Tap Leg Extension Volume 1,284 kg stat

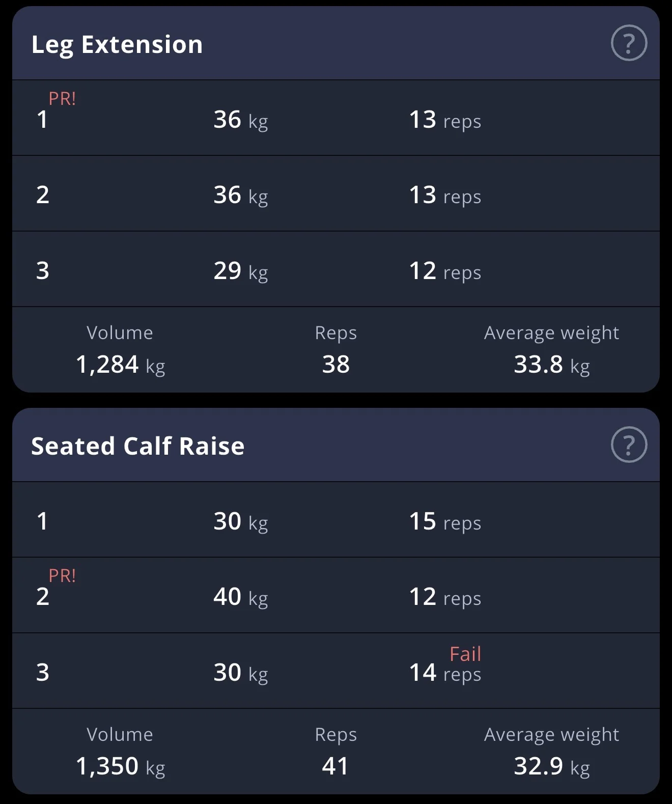[120, 349]
